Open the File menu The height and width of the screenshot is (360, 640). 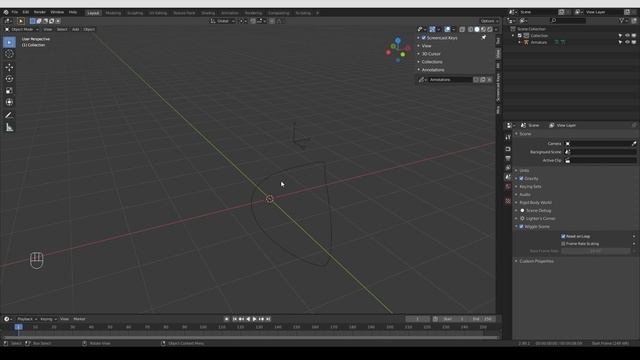pyautogui.click(x=15, y=12)
